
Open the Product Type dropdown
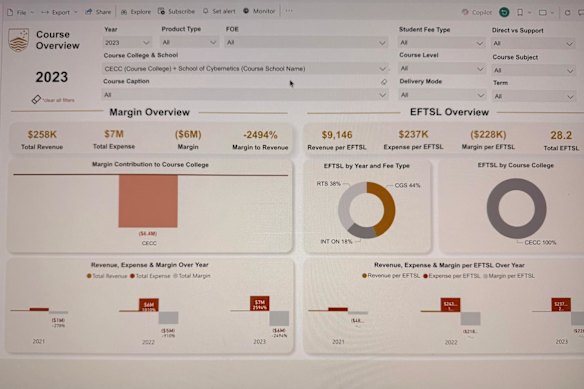[189, 42]
